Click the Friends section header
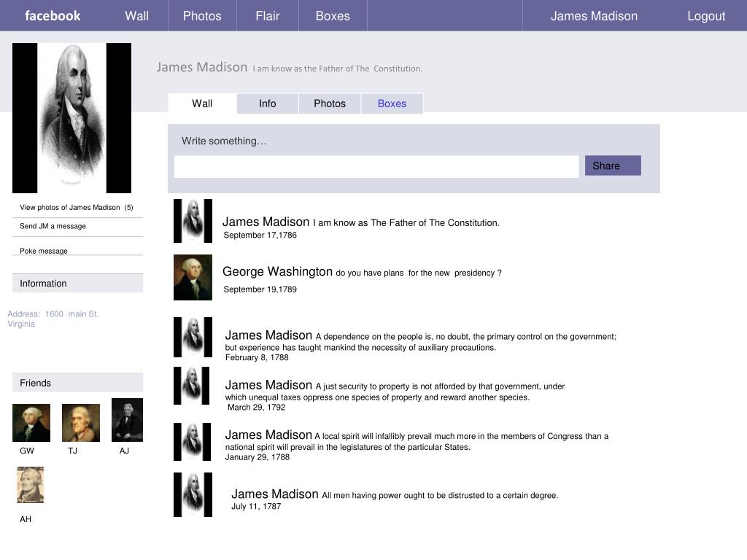This screenshot has height=560, width=747. [77, 382]
